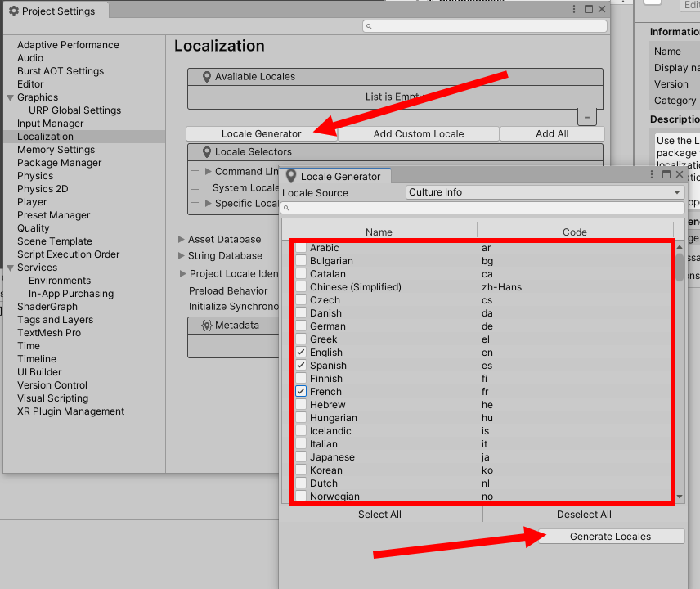Open Adaptive Performance settings category
The width and height of the screenshot is (700, 589).
coord(69,45)
